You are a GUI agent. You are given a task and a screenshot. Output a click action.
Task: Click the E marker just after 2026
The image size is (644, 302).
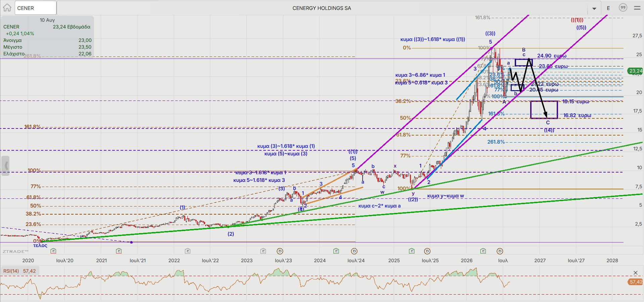point(483,251)
